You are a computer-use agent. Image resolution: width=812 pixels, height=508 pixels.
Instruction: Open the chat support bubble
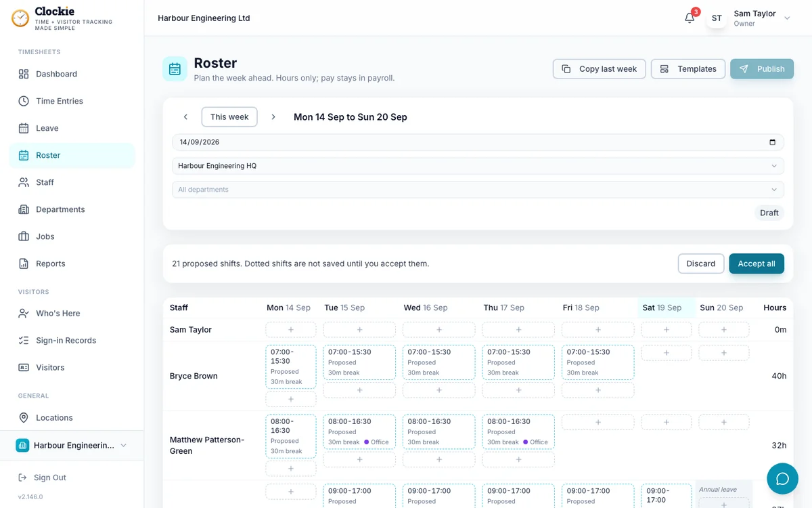782,479
